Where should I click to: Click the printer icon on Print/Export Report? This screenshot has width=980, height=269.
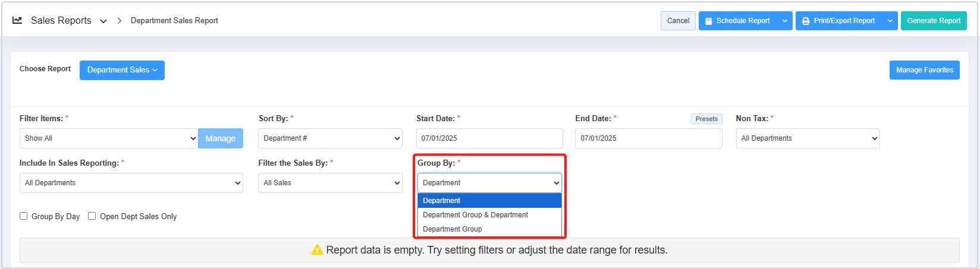pos(806,21)
